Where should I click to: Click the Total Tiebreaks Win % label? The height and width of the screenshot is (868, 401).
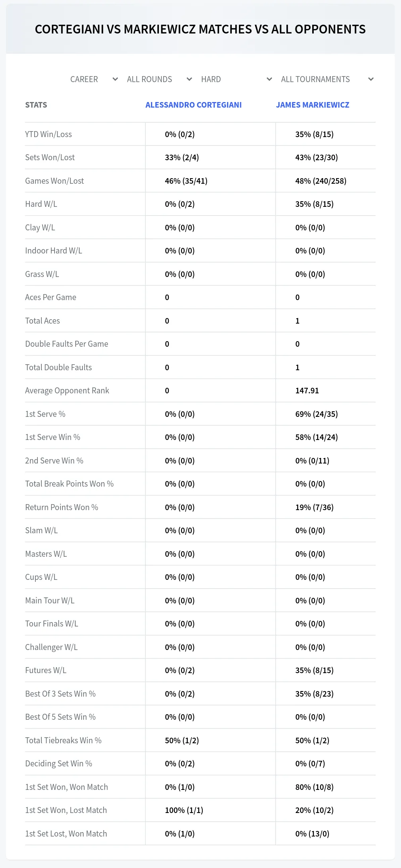(63, 740)
